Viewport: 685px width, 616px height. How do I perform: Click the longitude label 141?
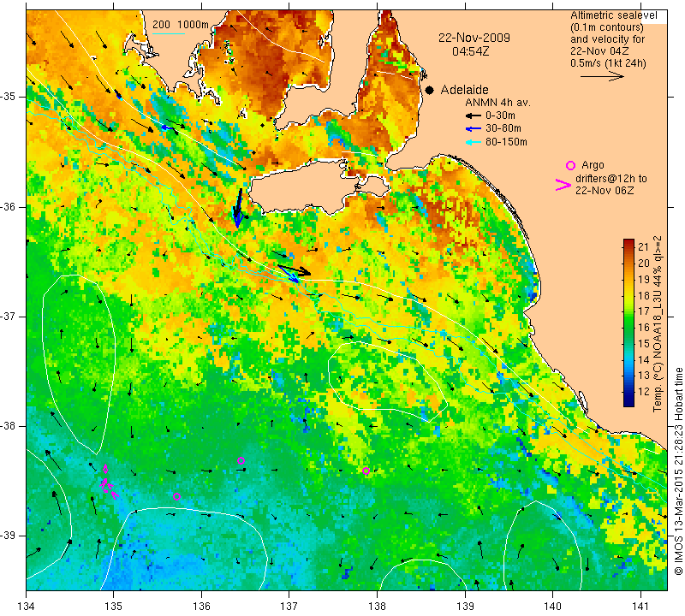tap(640, 607)
